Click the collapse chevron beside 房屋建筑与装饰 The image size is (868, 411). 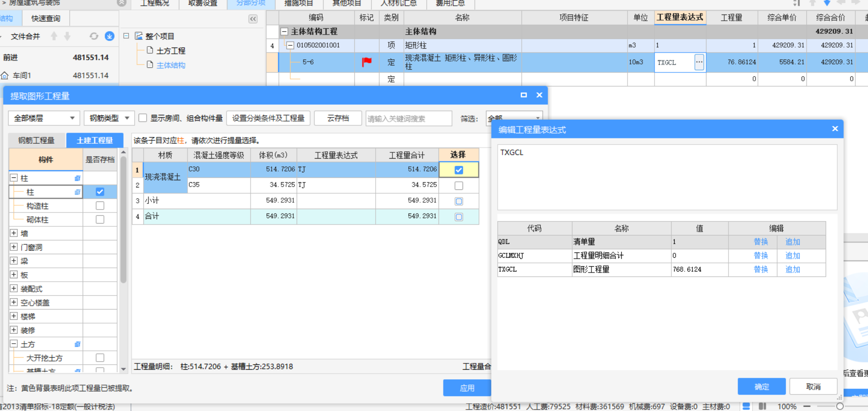click(122, 2)
